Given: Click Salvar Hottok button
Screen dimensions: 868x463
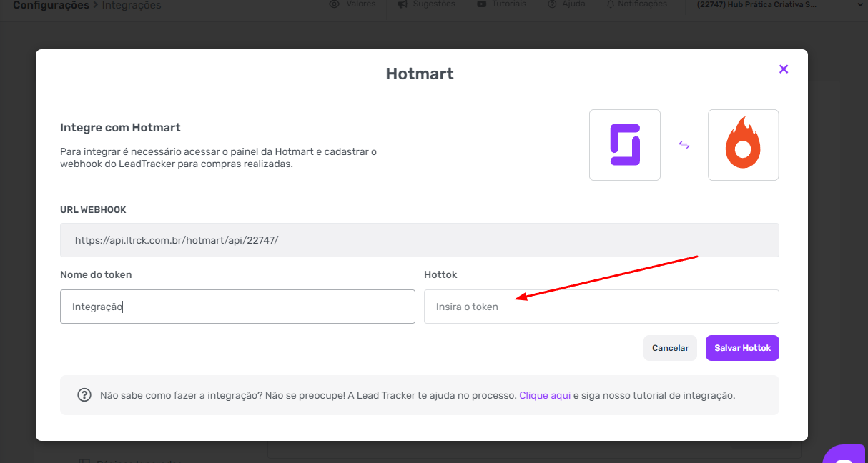Looking at the screenshot, I should 742,348.
